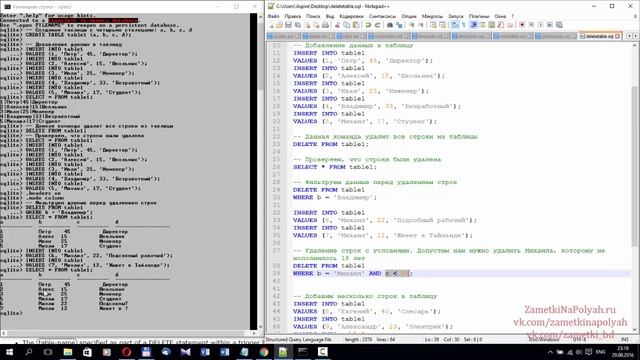
Task: Open File Explorer from the taskbar
Action: [68, 352]
